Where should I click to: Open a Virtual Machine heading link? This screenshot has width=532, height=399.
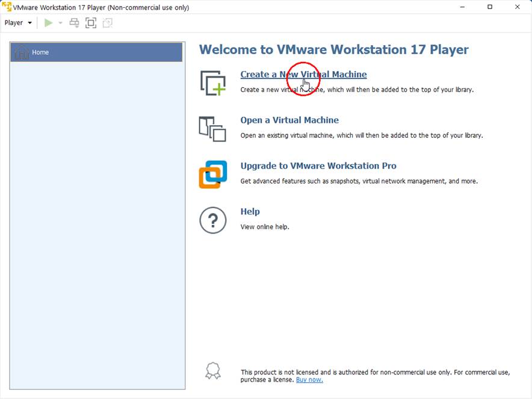289,120
